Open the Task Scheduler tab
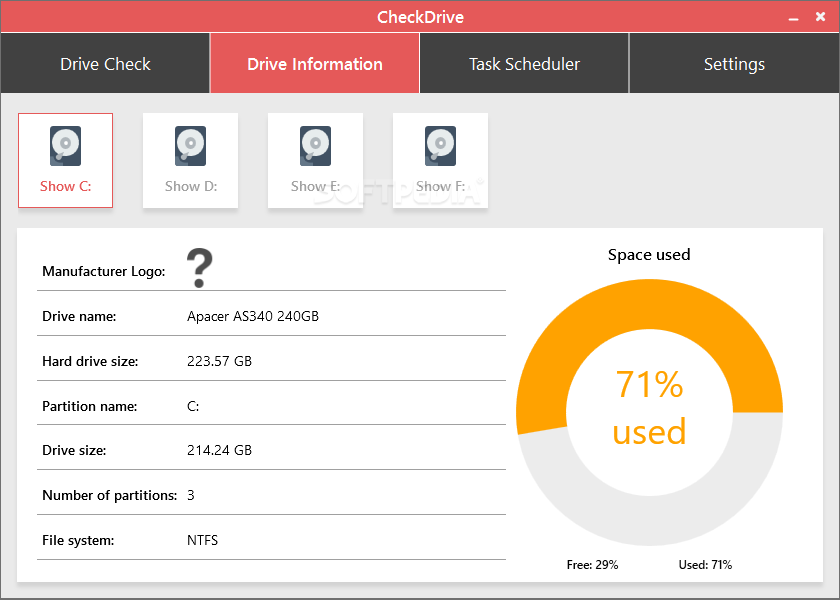This screenshot has width=840, height=600. click(523, 63)
